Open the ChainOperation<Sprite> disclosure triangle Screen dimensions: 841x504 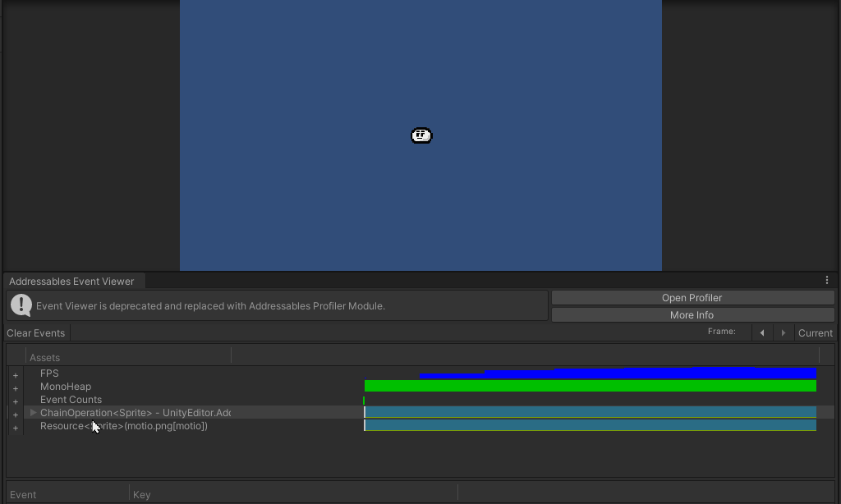click(x=31, y=413)
